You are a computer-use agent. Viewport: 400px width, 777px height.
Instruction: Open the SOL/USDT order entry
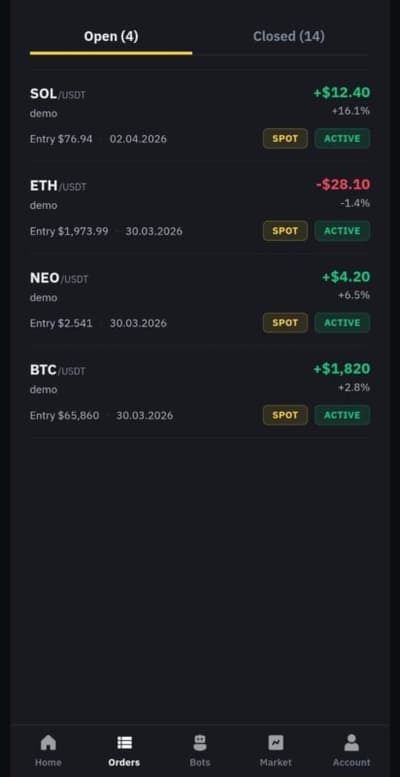coord(200,115)
